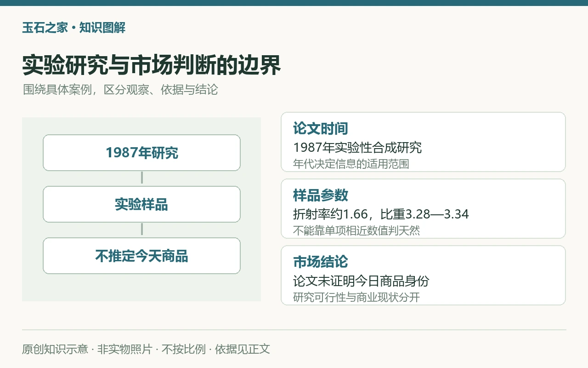Image resolution: width=588 pixels, height=368 pixels.
Task: Select the 实验样品 flow box
Action: [141, 204]
